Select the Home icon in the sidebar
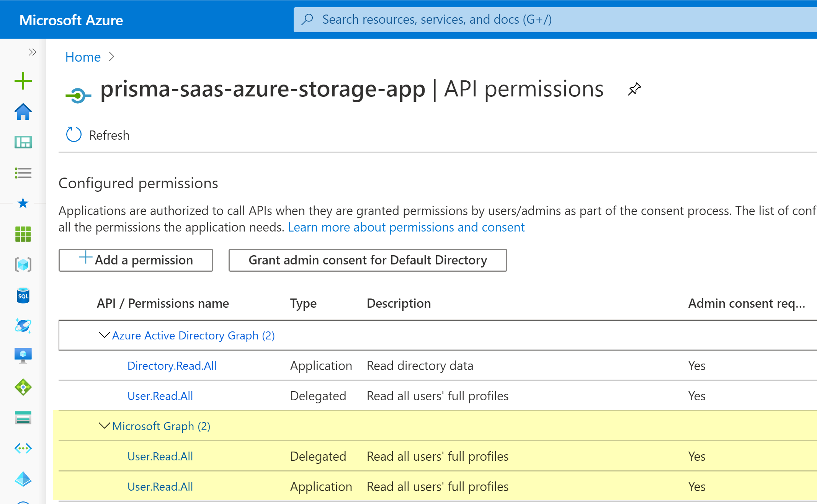The width and height of the screenshot is (817, 504). tap(23, 112)
